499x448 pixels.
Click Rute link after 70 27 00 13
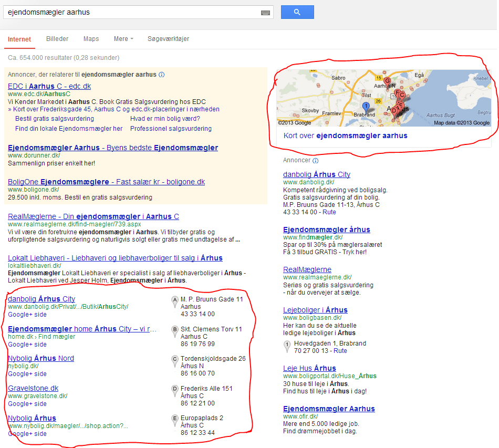340,351
